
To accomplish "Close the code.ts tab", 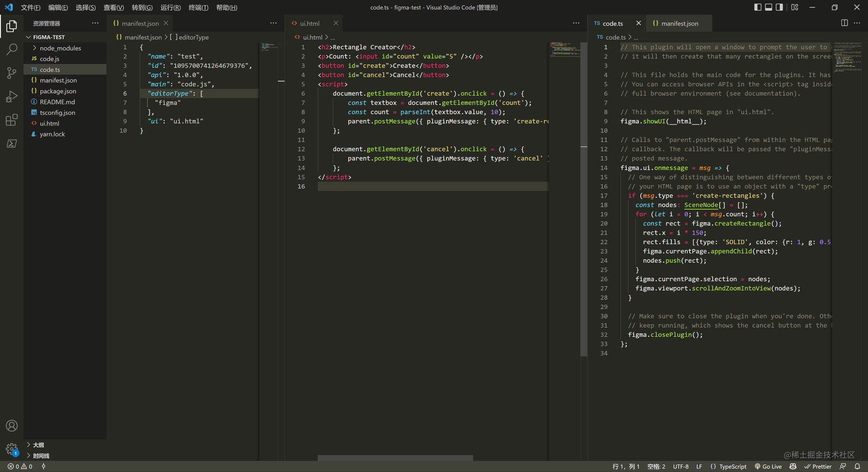I will tap(638, 23).
